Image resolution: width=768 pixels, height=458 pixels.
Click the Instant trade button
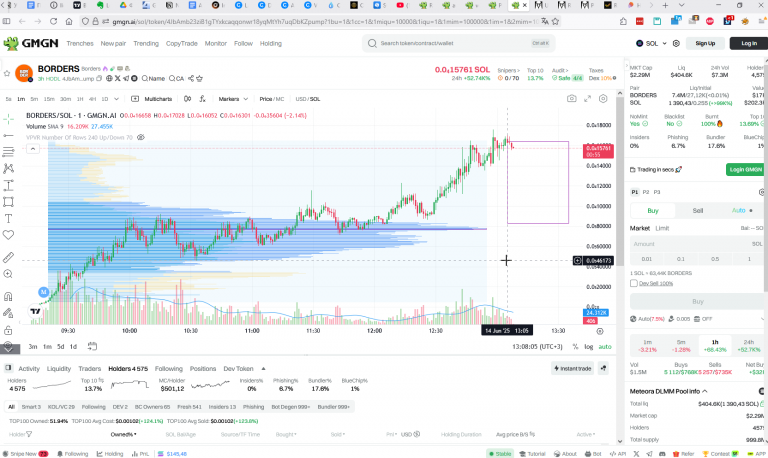[x=572, y=368]
